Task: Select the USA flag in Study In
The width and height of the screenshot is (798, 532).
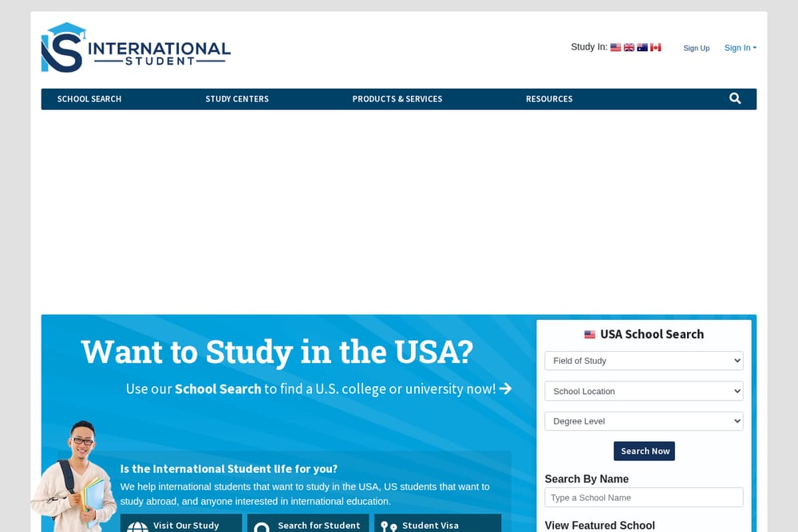Action: (x=616, y=47)
